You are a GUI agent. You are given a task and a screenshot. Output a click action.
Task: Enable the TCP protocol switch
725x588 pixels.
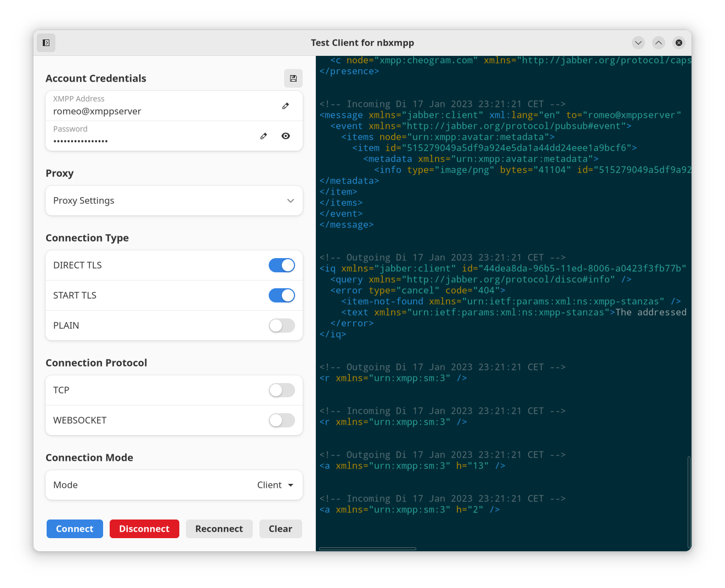282,390
